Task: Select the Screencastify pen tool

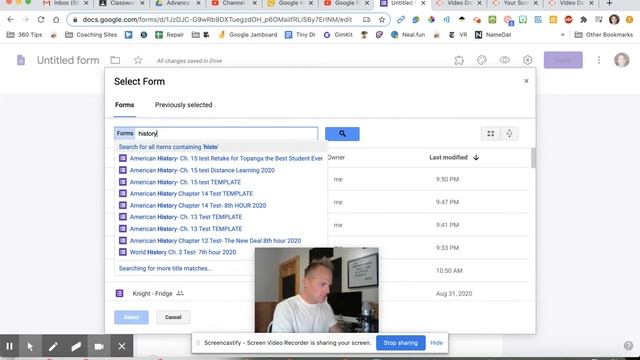Action: point(53,347)
